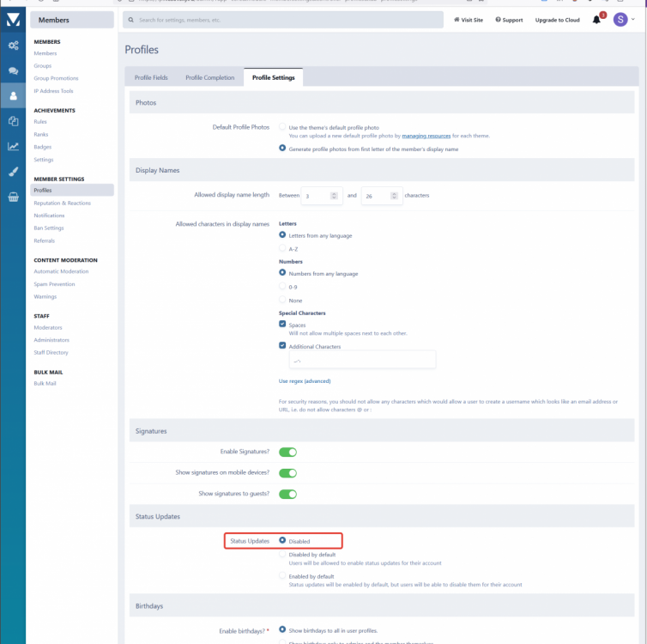Uncheck the Spaces special characters checkbox
This screenshot has height=644, width=647.
[x=283, y=325]
